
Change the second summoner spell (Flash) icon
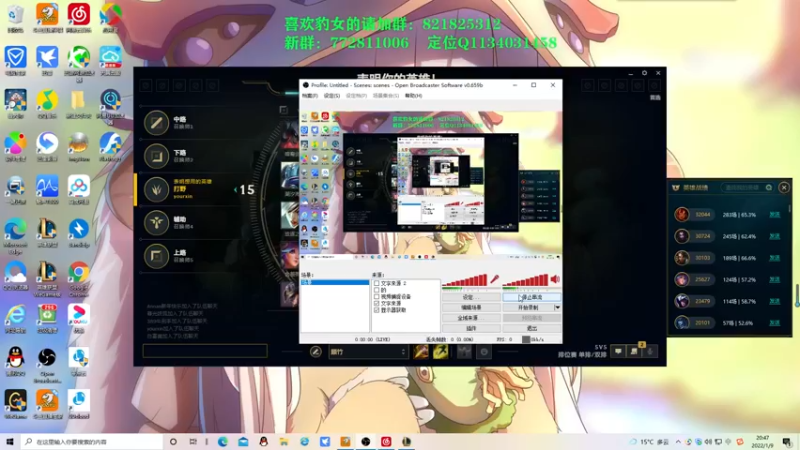[441, 352]
